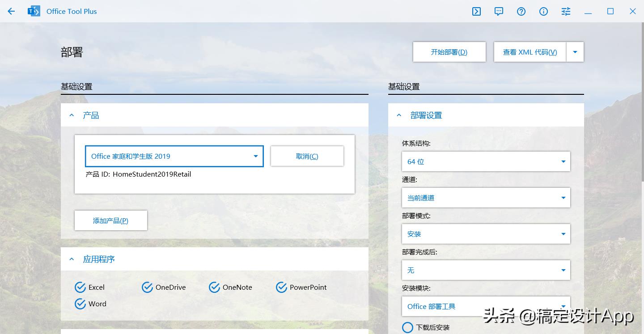Collapse the 应用程序 section
Viewport: 644px width, 334px height.
[x=72, y=259]
